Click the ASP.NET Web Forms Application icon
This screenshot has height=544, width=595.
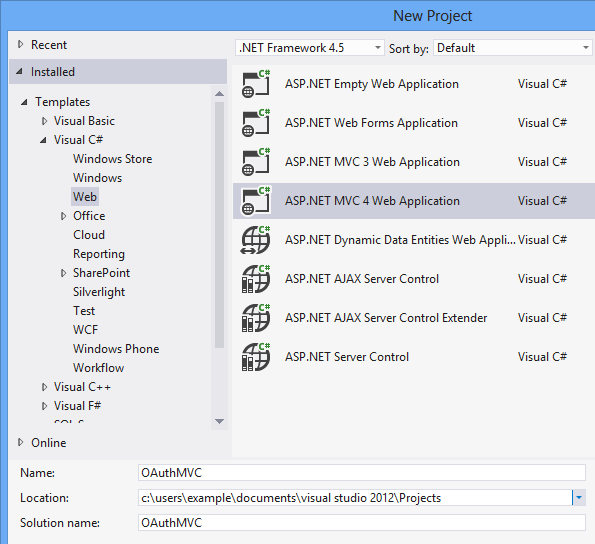(256, 123)
